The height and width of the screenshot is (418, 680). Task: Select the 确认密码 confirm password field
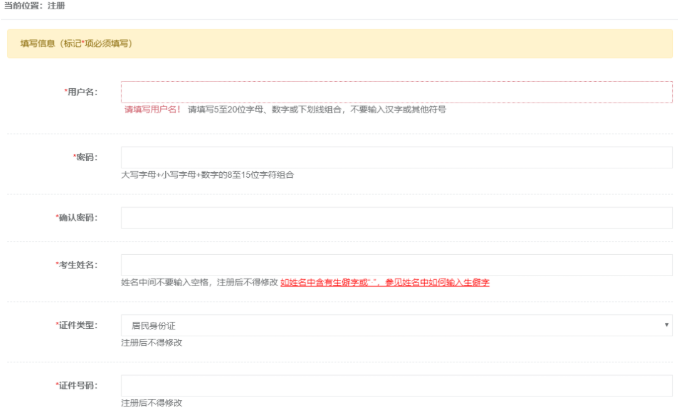pos(396,217)
